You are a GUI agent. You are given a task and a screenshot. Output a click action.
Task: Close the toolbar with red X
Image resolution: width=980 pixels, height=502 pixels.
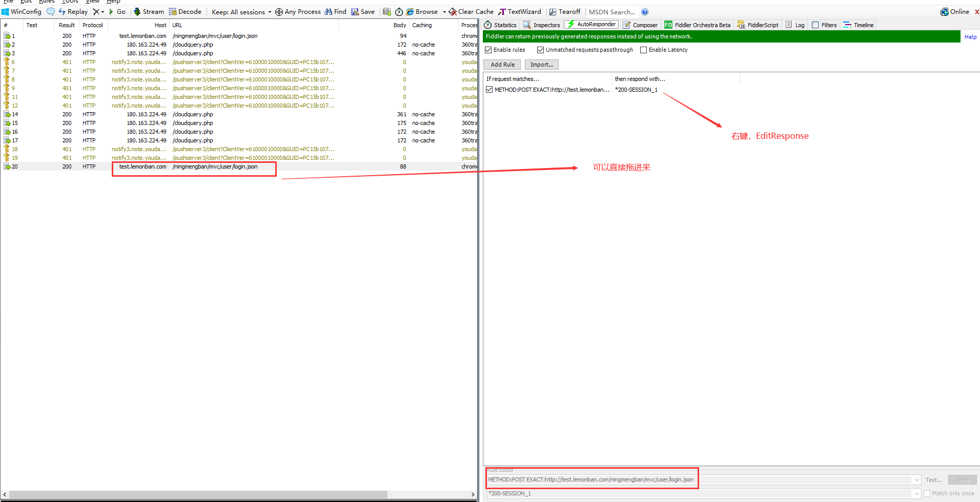point(976,12)
